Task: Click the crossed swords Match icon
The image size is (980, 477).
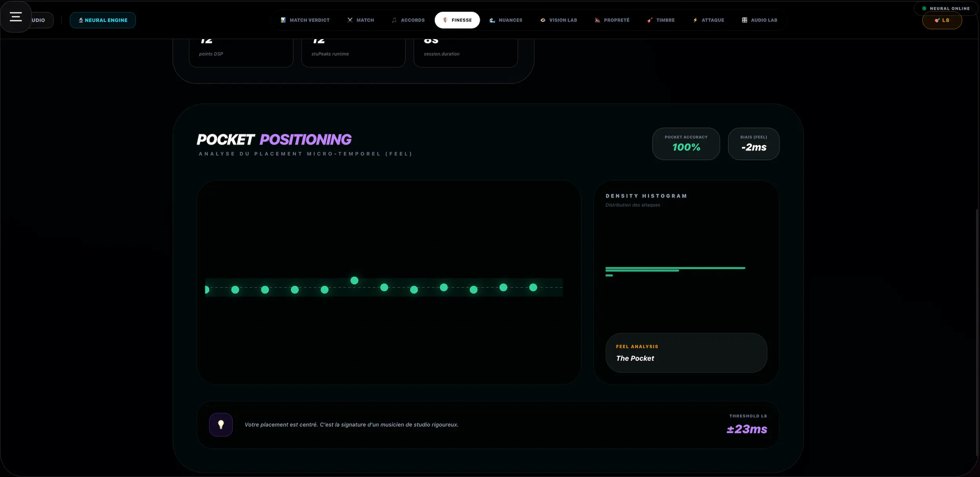Action: 350,20
